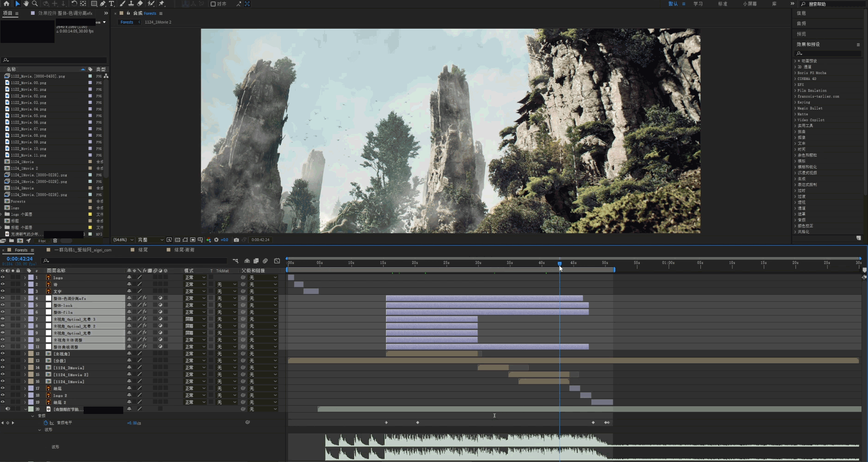
Task: Select the Selection arrow tool
Action: click(x=17, y=4)
